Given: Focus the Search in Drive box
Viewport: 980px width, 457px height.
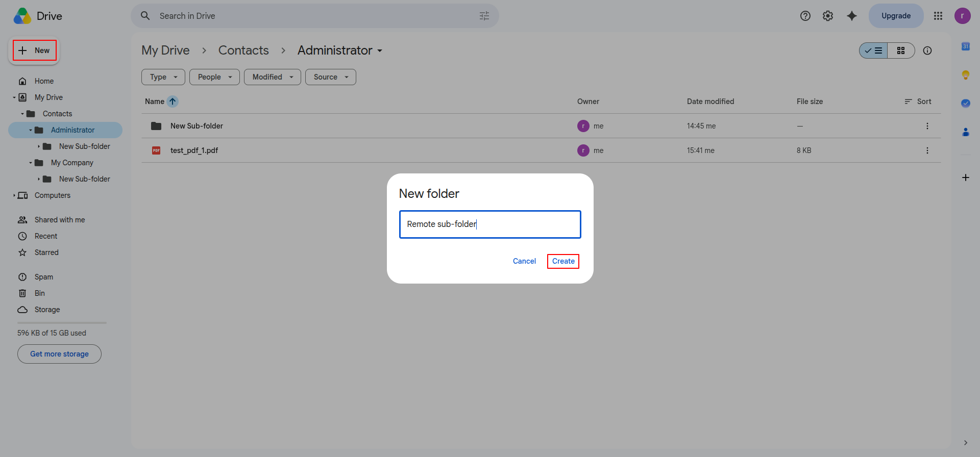Looking at the screenshot, I should (x=315, y=16).
